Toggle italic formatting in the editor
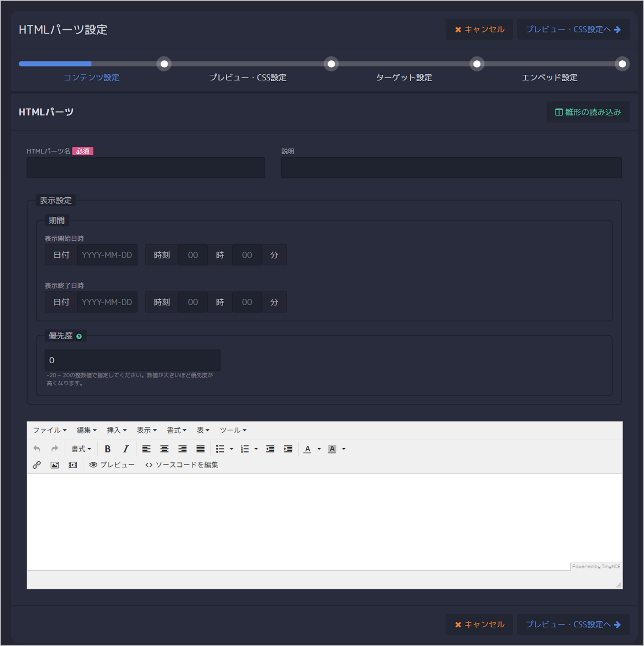The width and height of the screenshot is (644, 646). pyautogui.click(x=126, y=449)
